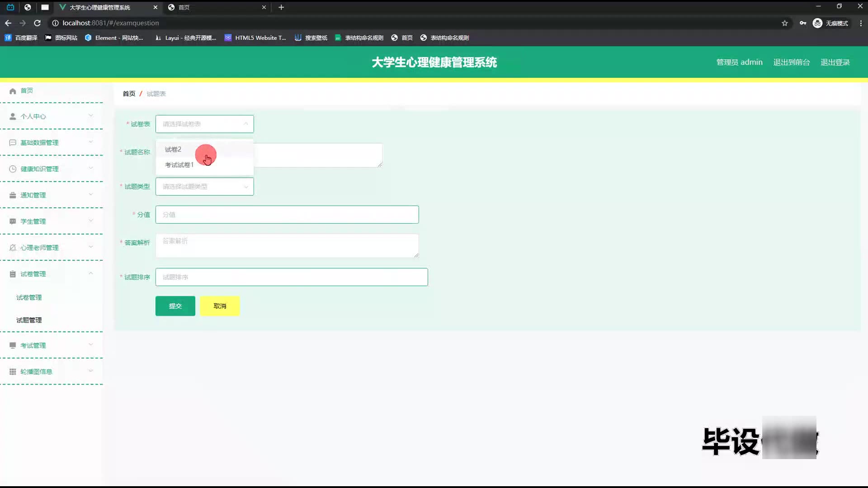
Task: Click into the 分值 input field
Action: point(287,215)
